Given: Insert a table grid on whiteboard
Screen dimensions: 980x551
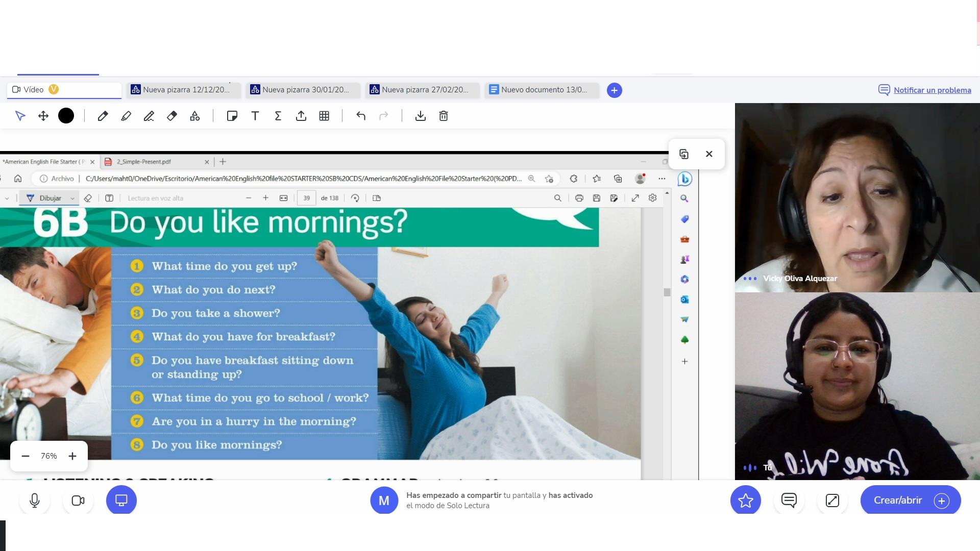Looking at the screenshot, I should click(x=324, y=116).
